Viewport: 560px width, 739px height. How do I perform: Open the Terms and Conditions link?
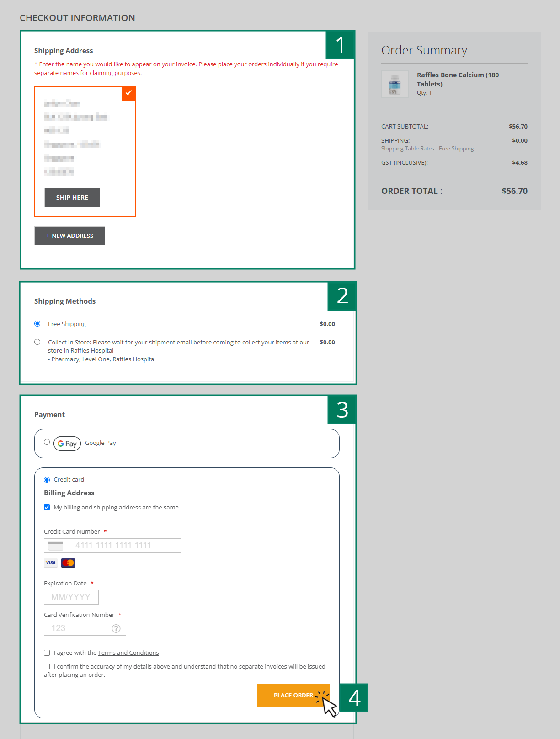[128, 653]
